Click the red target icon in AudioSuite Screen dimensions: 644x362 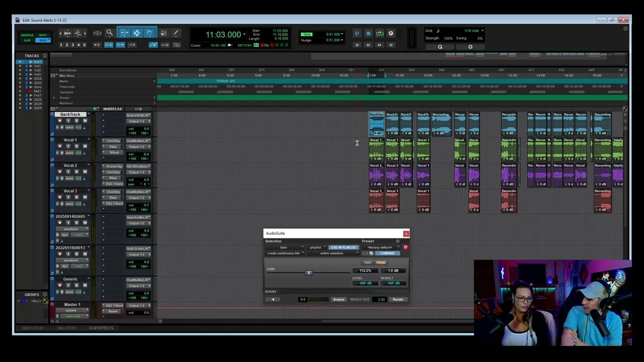(x=405, y=247)
